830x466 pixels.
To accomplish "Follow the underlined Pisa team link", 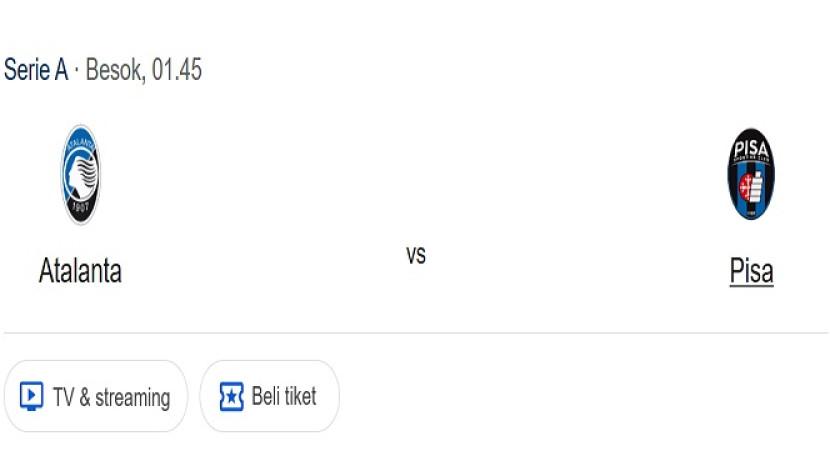I will [x=751, y=271].
